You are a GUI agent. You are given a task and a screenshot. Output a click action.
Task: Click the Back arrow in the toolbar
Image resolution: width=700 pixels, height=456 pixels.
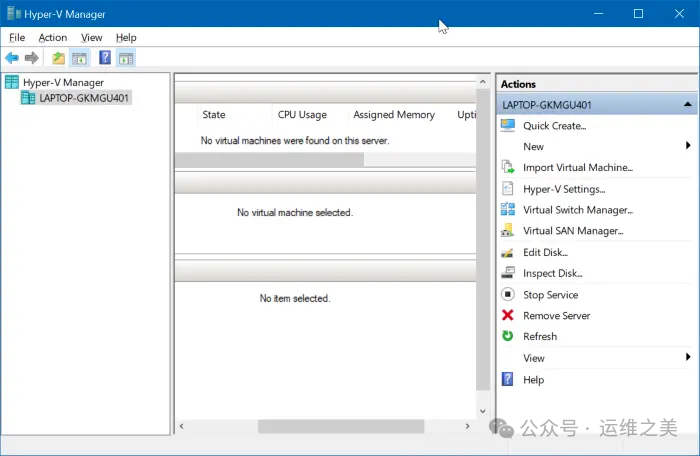(12, 58)
